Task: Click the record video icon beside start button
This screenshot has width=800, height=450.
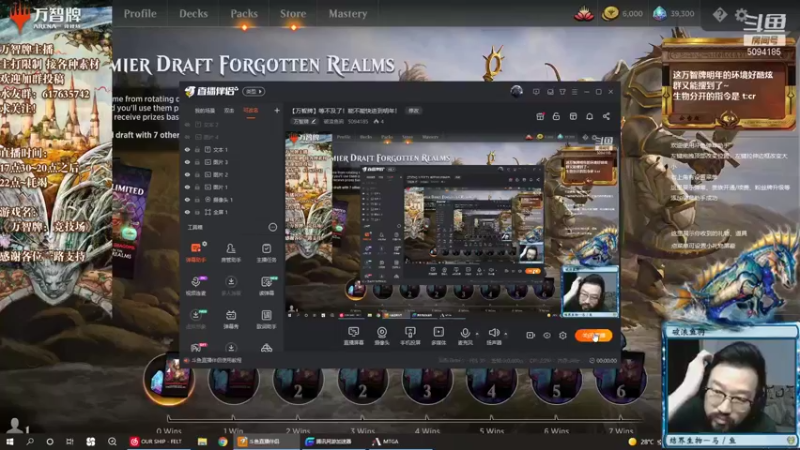Action: click(530, 335)
